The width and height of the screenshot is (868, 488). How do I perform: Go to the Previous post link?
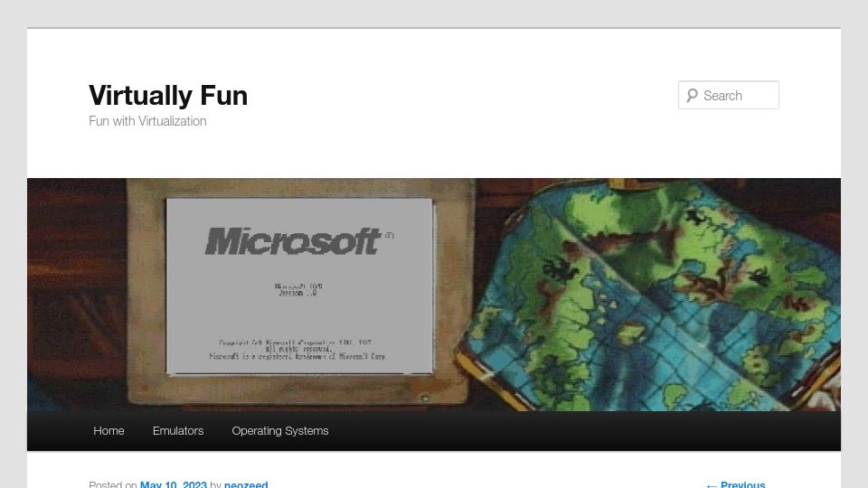pyautogui.click(x=736, y=484)
